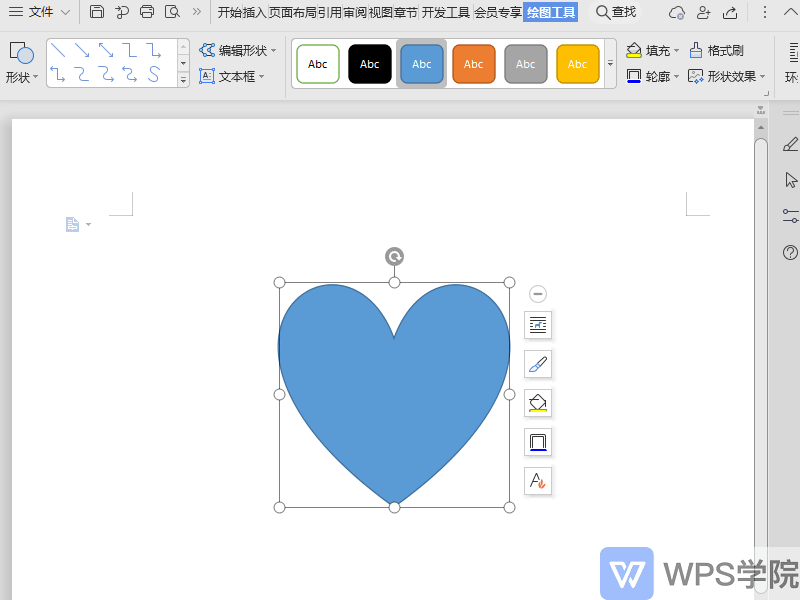Screen dimensions: 800x600
Task: Click the Save icon in the toolbar
Action: 96,12
